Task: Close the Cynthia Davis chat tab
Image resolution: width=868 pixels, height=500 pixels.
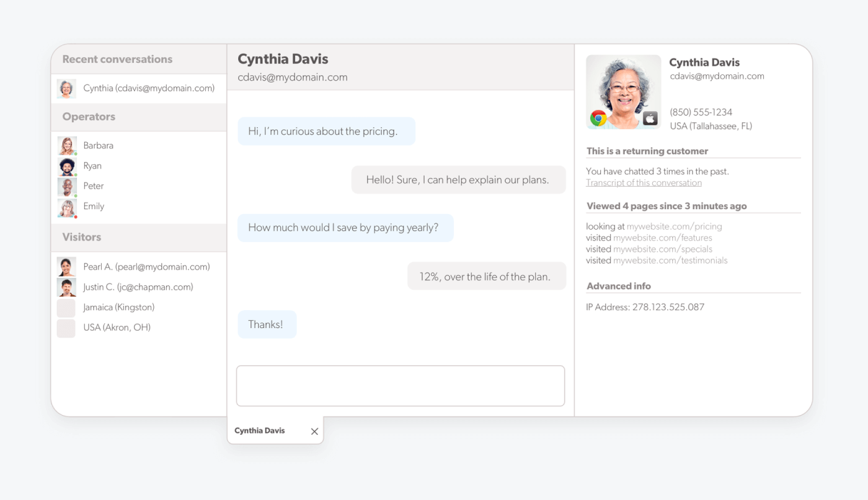Action: [314, 432]
